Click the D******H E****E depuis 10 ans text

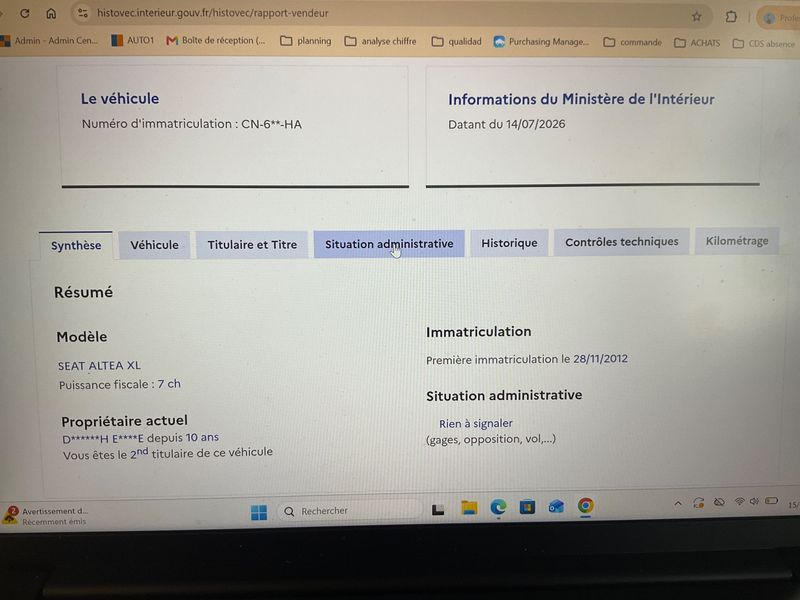point(140,438)
